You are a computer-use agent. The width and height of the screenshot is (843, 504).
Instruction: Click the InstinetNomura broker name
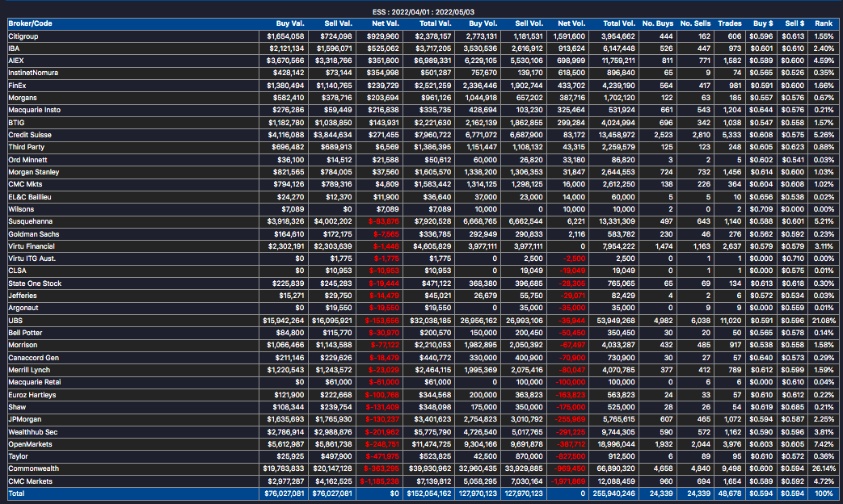[x=33, y=73]
